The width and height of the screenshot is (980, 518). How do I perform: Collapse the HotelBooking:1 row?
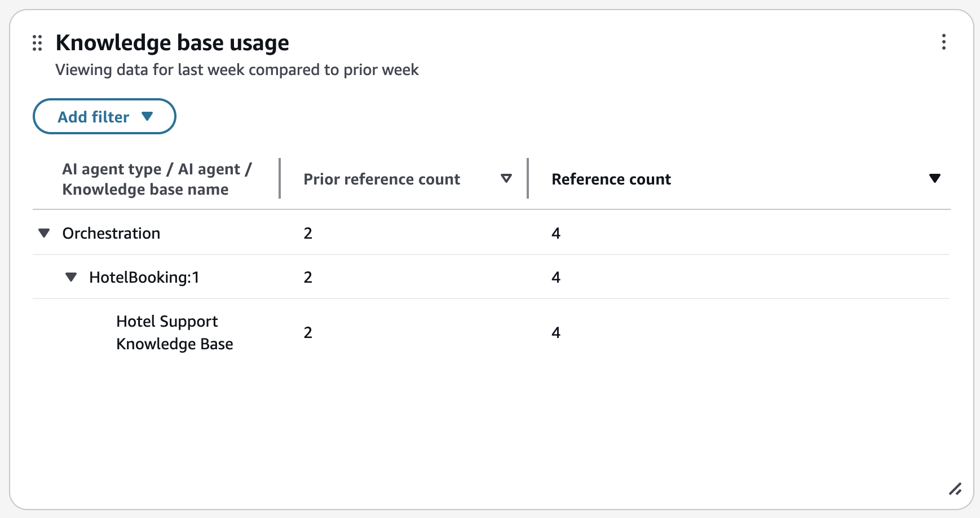tap(71, 277)
